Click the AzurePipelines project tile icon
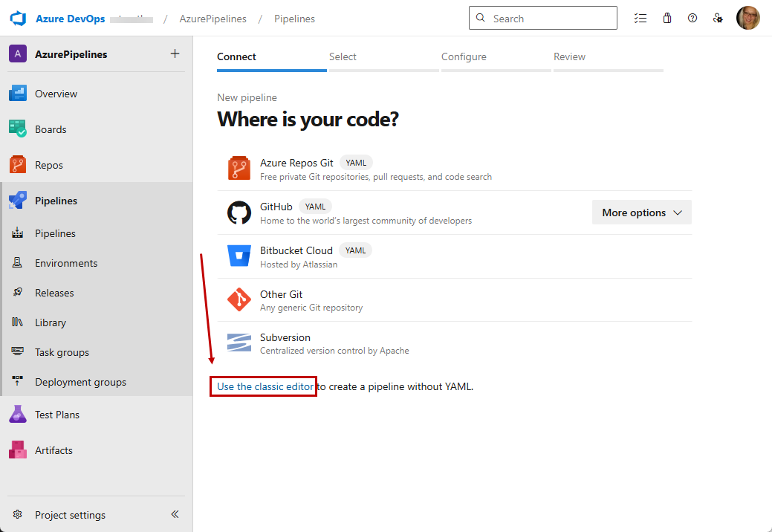Screen dimensions: 772x532 click(18, 53)
